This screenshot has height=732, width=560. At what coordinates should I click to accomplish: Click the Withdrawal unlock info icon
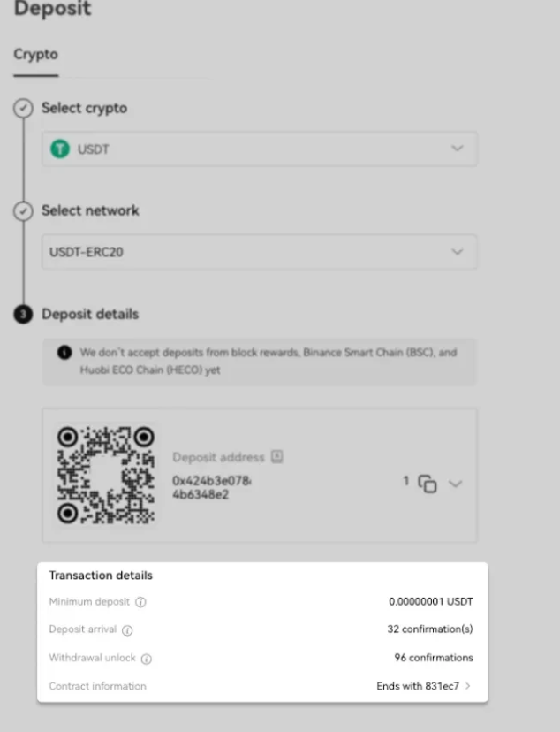[x=147, y=659]
